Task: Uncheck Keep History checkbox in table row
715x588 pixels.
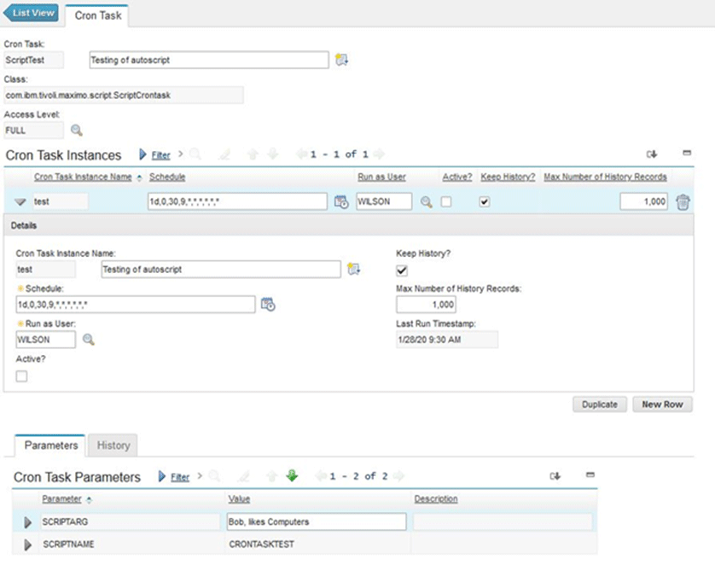Action: (x=485, y=202)
